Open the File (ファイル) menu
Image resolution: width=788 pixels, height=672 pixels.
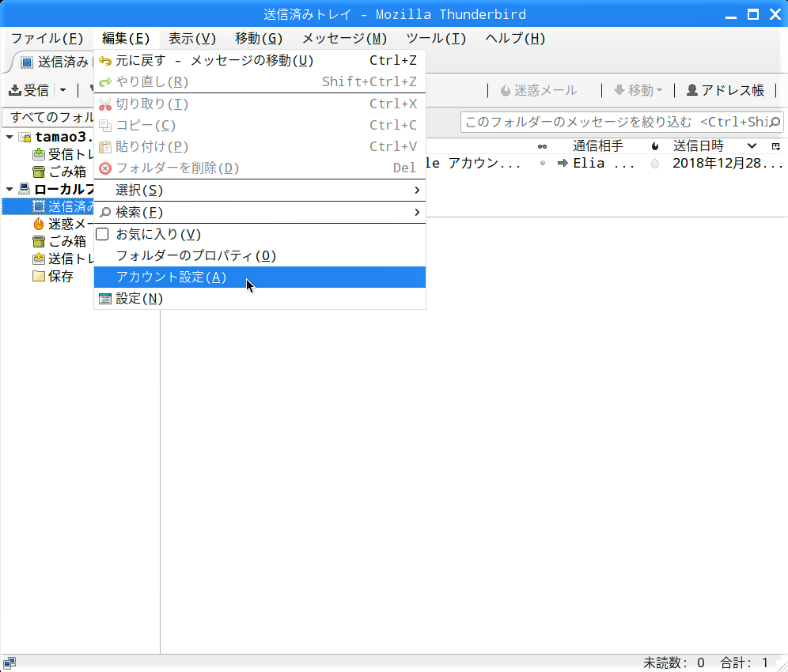pyautogui.click(x=47, y=38)
